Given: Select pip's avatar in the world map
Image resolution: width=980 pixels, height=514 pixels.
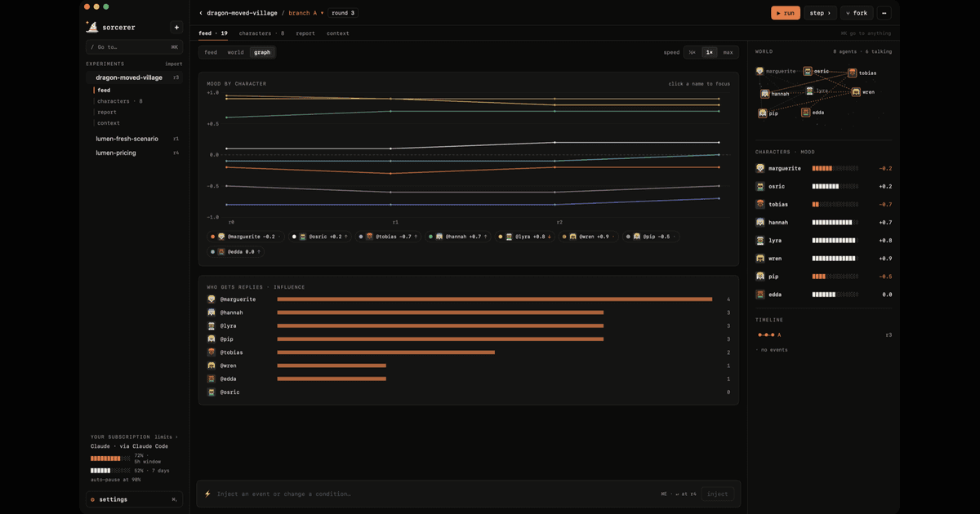Looking at the screenshot, I should point(763,113).
